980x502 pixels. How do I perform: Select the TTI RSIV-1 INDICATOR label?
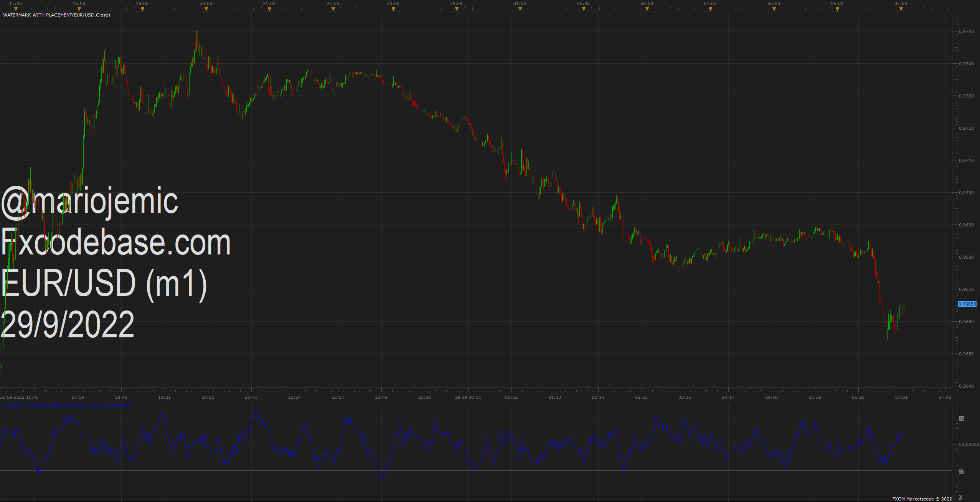(66, 406)
